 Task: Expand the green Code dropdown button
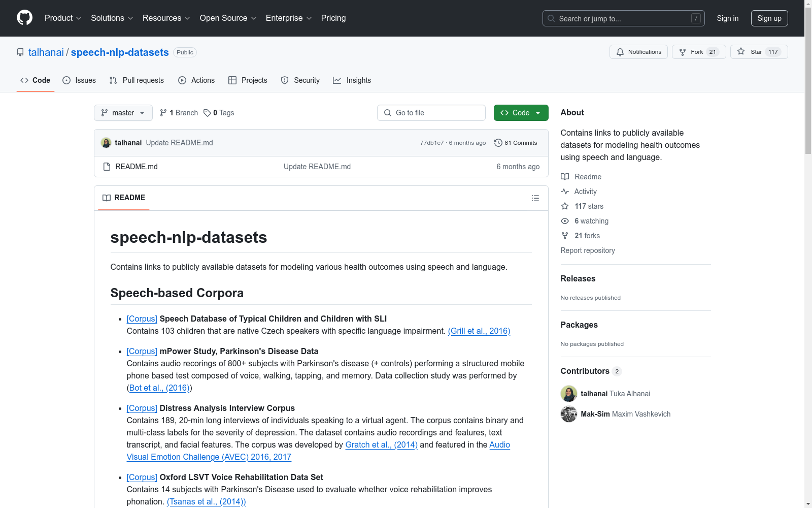(x=521, y=113)
